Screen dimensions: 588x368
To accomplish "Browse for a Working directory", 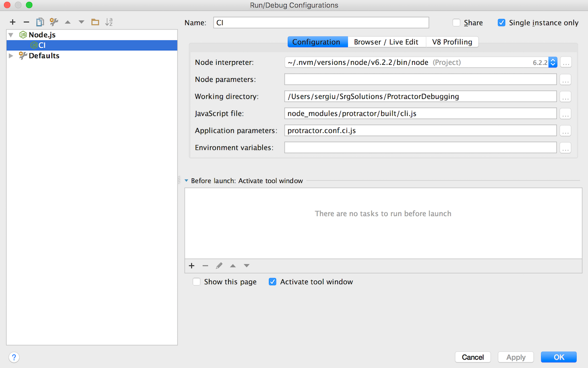I will pyautogui.click(x=565, y=96).
